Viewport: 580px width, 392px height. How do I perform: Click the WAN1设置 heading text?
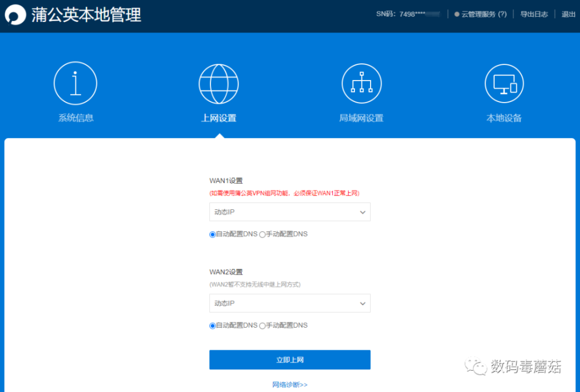pyautogui.click(x=226, y=181)
